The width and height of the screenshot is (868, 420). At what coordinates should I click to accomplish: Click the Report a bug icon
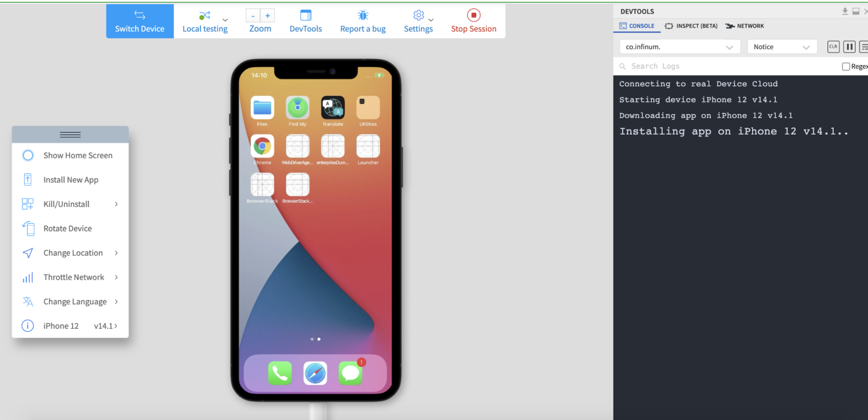(362, 15)
